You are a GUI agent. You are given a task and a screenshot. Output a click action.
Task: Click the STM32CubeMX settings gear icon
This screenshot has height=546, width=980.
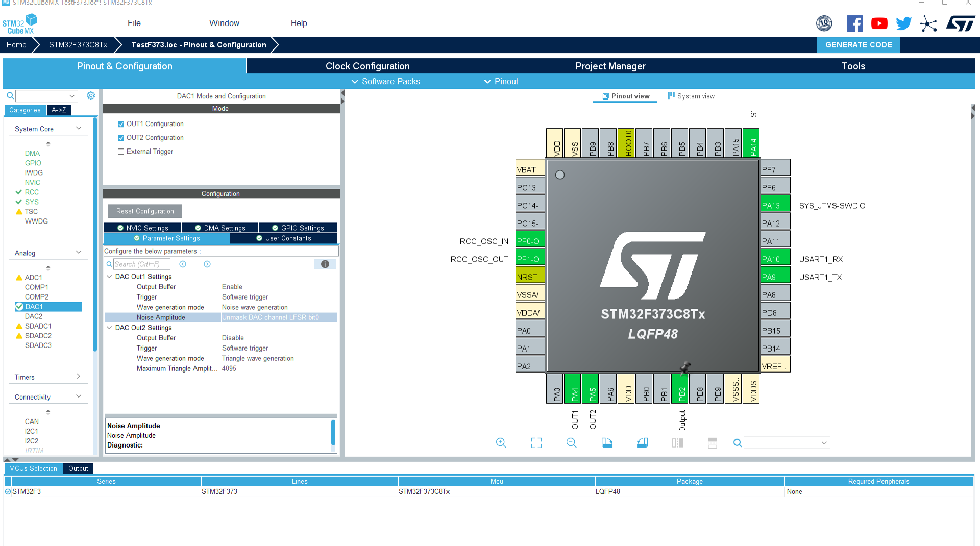click(91, 95)
